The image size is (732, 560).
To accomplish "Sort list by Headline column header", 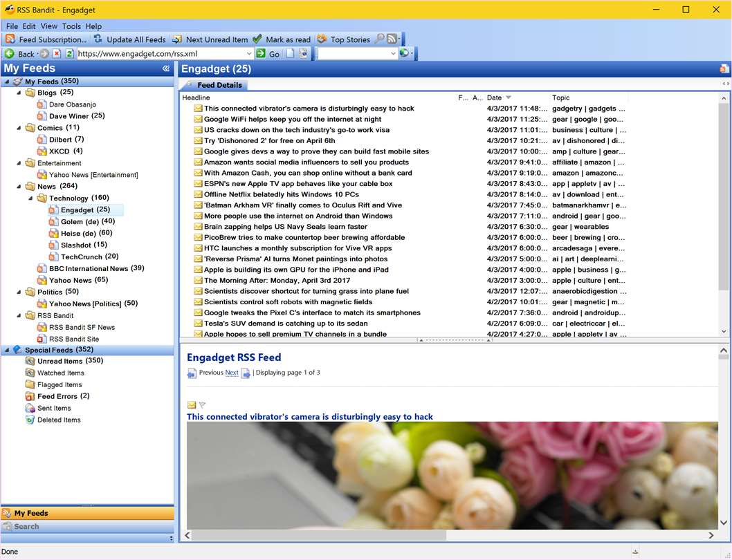I will [318, 97].
